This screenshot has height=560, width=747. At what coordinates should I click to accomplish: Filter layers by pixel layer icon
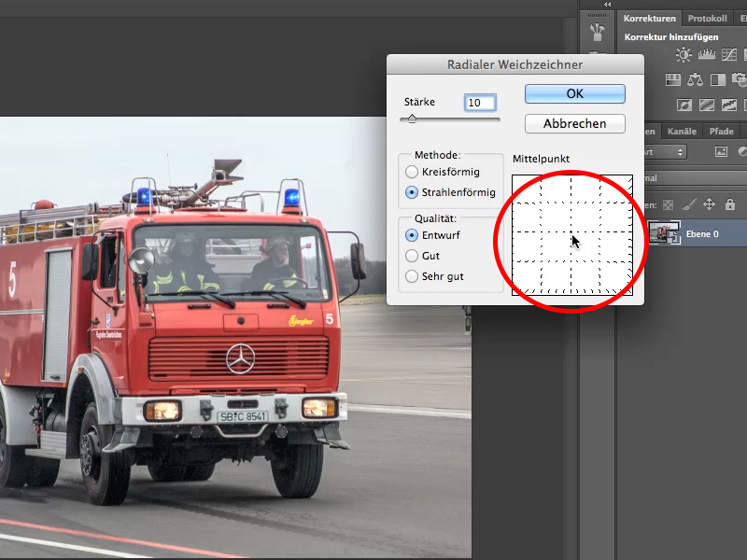[721, 152]
